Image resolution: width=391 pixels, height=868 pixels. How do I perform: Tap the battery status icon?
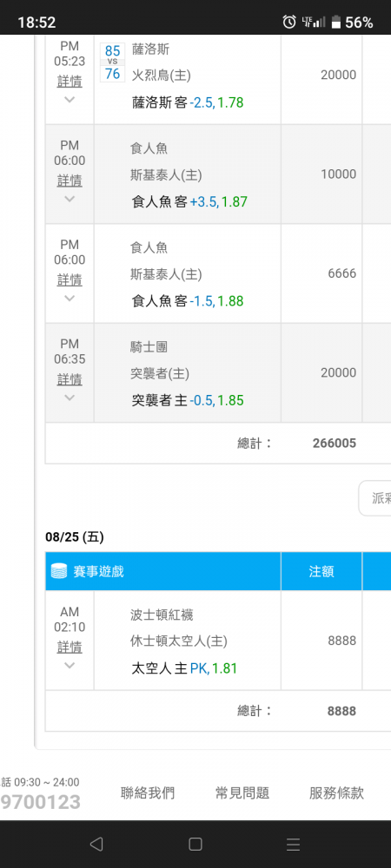pos(335,23)
